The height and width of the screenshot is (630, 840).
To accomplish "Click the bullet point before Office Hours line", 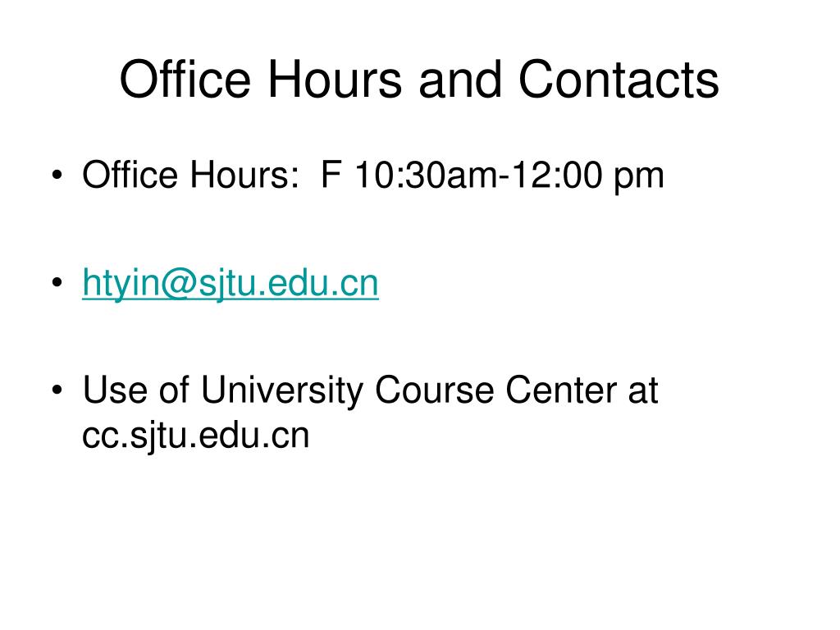I will click(x=57, y=176).
